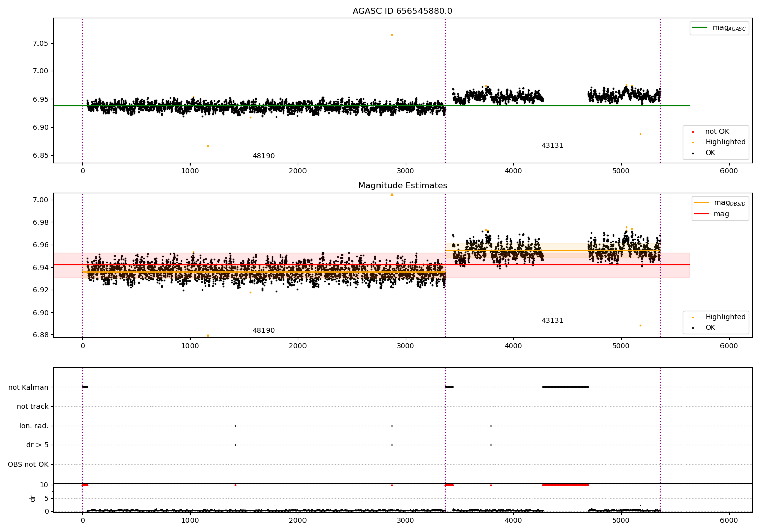
Task: Click obsid label 43131 in the top plot
Action: click(552, 146)
